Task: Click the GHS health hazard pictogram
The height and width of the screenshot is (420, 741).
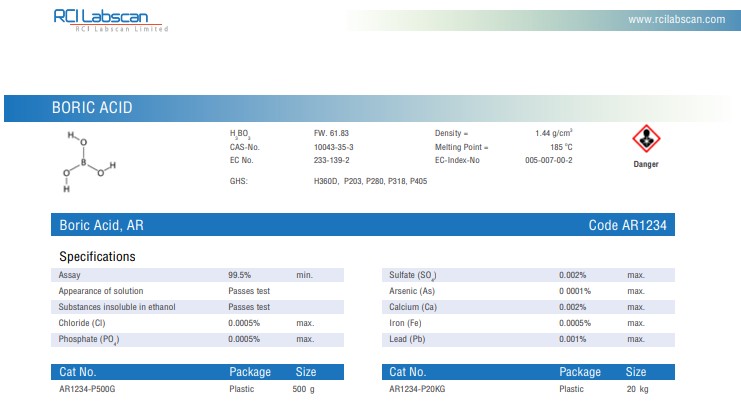Action: tap(648, 139)
